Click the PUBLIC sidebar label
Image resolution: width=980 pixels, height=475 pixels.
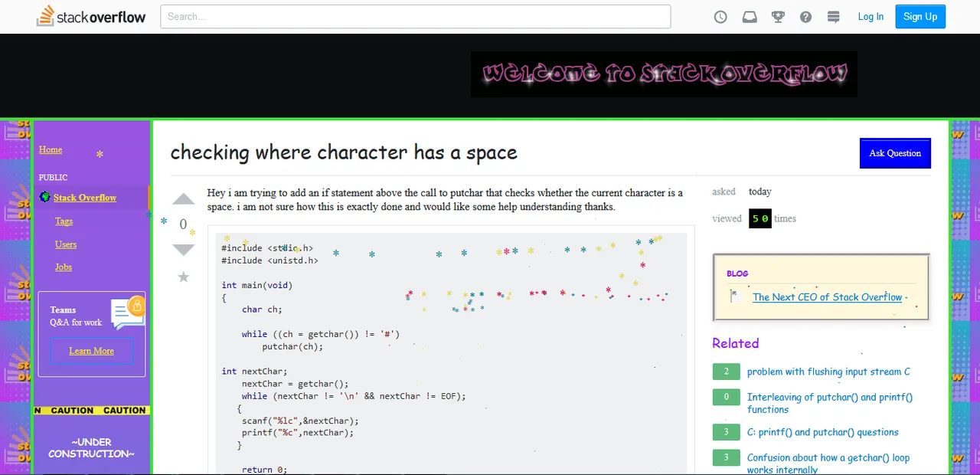[53, 177]
